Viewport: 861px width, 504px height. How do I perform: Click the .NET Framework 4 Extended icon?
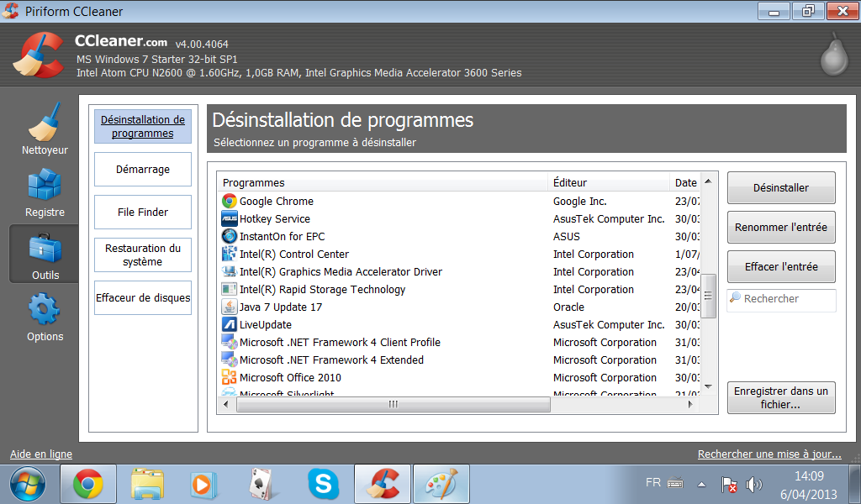tap(229, 360)
